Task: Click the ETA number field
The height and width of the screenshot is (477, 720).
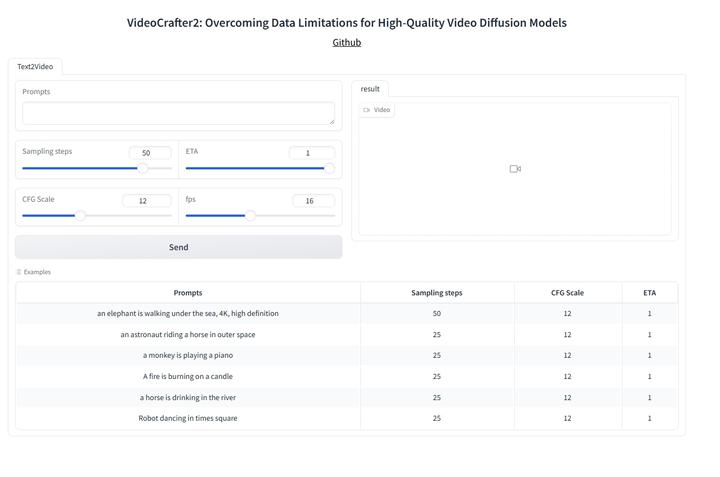Action: coord(311,153)
